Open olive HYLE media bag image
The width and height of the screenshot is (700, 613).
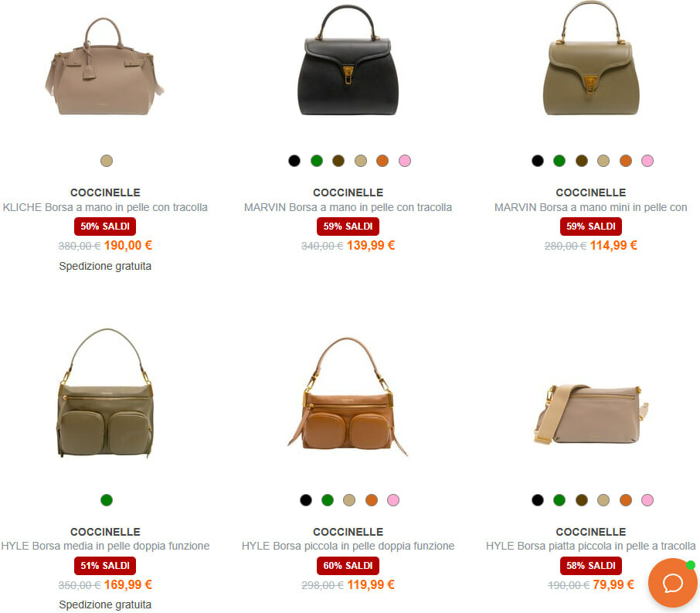coord(105,393)
